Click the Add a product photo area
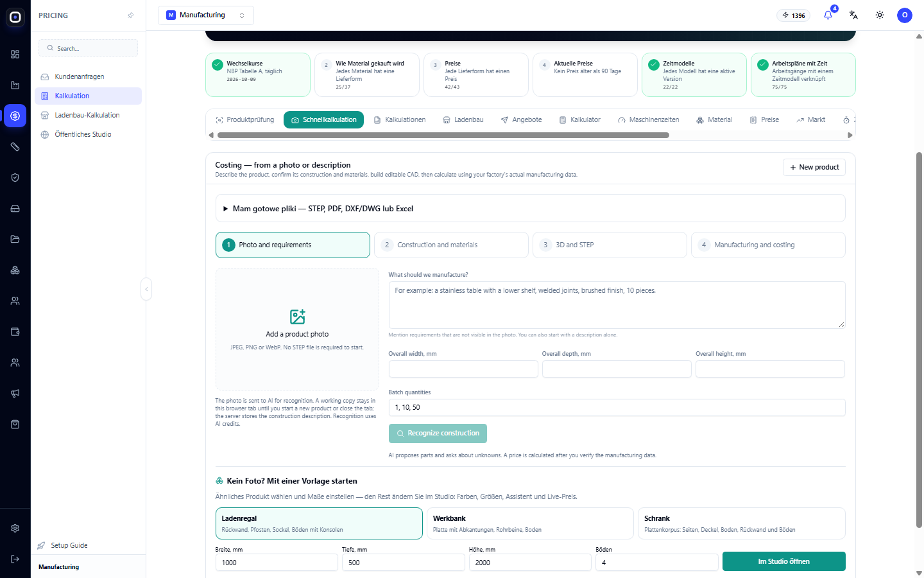 297,329
